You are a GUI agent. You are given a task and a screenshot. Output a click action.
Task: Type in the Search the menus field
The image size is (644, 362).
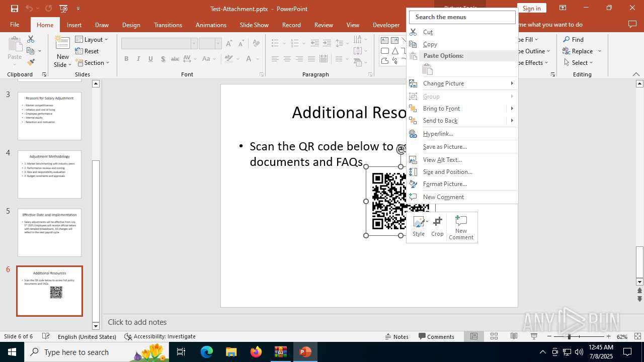tap(462, 17)
